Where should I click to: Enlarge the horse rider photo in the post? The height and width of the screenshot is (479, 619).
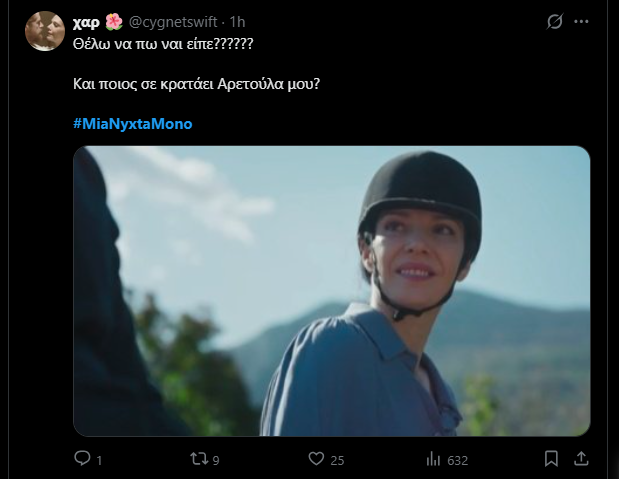pyautogui.click(x=331, y=291)
